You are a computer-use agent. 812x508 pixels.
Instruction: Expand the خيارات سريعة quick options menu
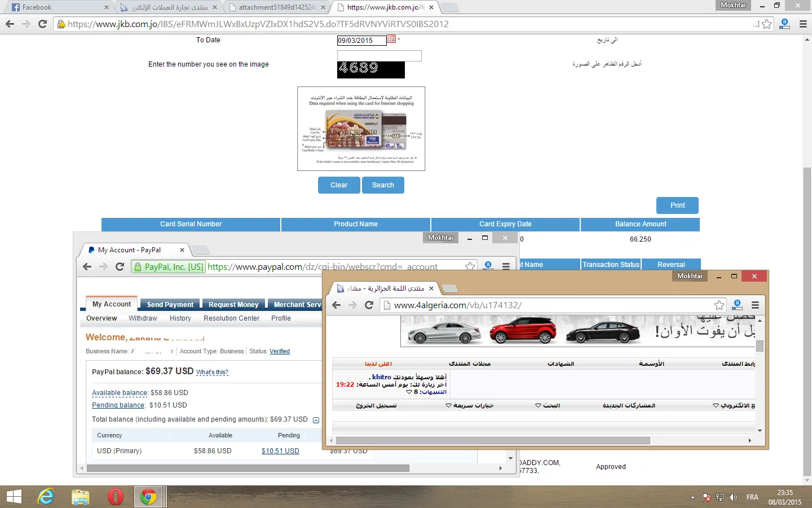(x=470, y=406)
